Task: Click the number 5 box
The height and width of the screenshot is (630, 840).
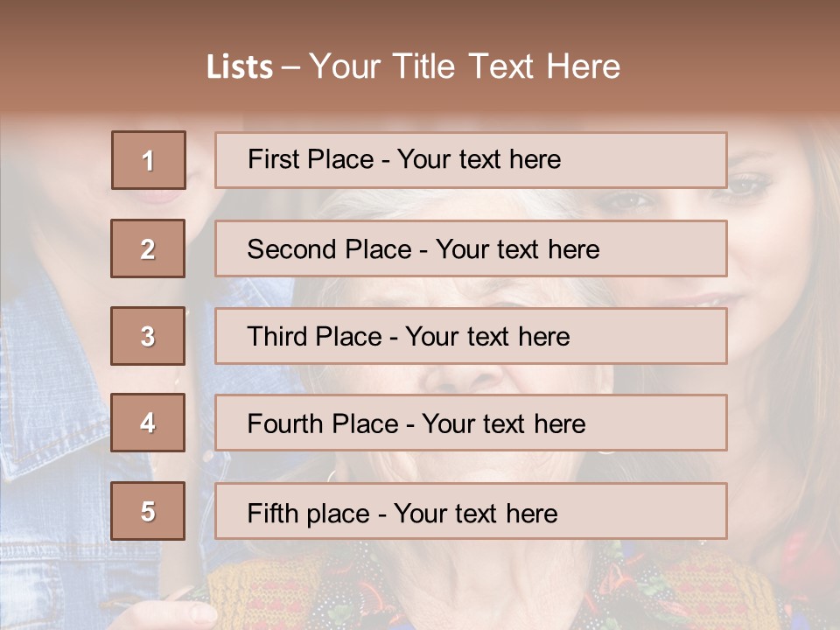Action: coord(148,511)
